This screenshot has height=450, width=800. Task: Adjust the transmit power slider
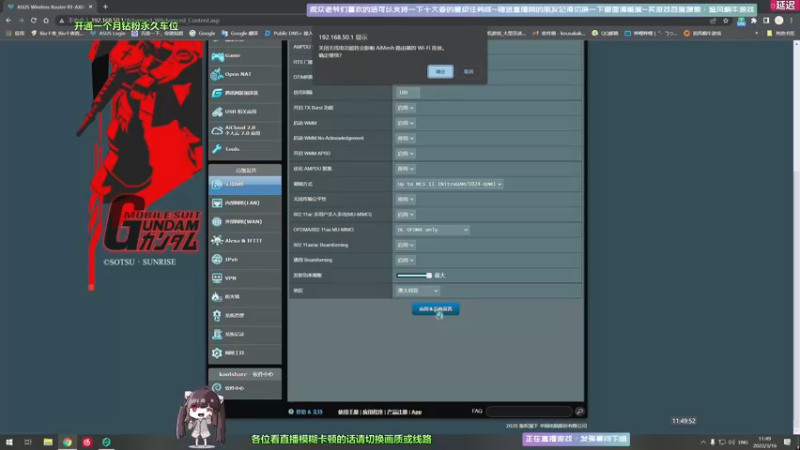click(x=414, y=276)
